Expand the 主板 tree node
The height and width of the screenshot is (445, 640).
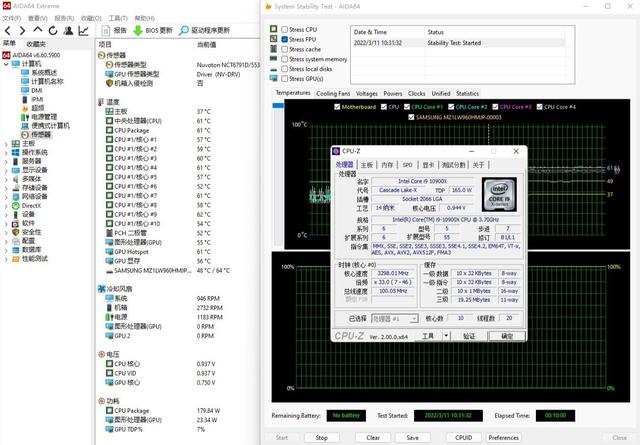(x=6, y=144)
